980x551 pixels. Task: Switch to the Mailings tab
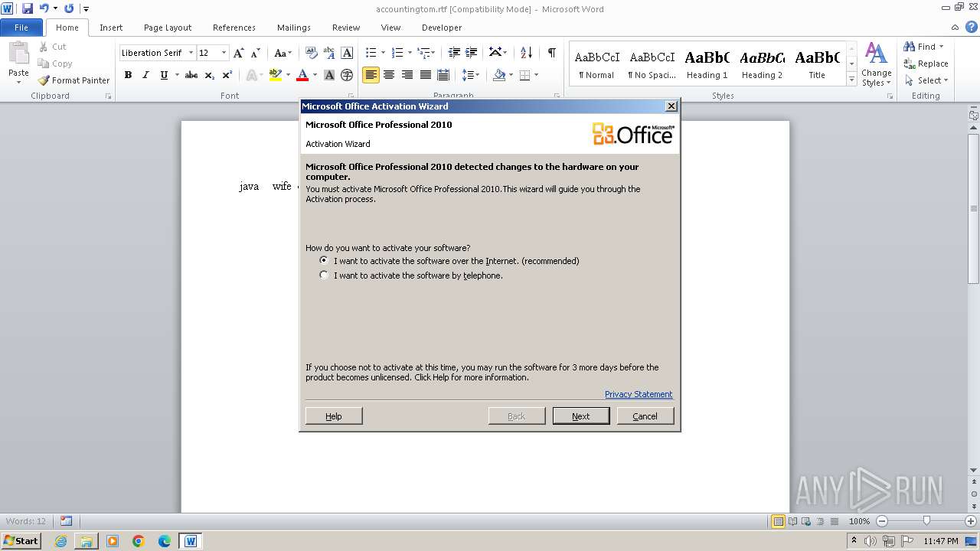(x=294, y=28)
